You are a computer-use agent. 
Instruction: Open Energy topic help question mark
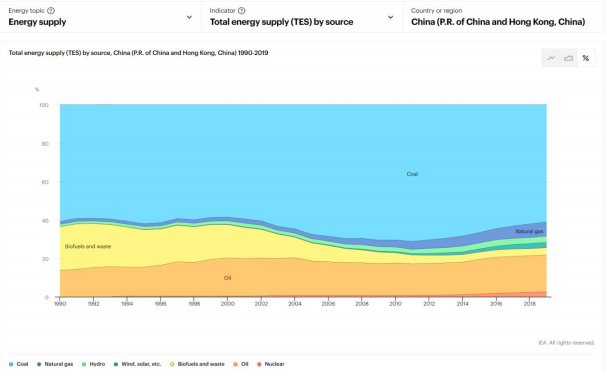pyautogui.click(x=51, y=11)
